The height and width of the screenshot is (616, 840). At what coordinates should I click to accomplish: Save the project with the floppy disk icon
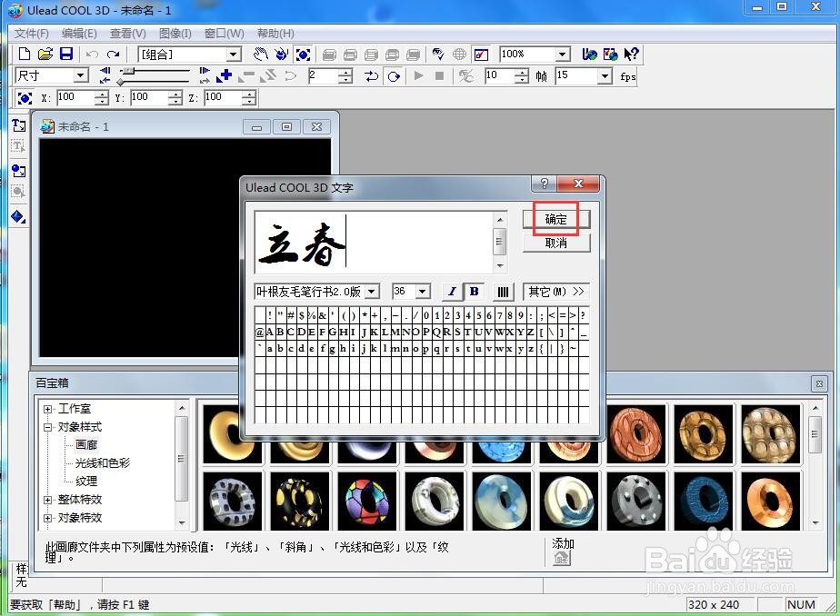click(65, 54)
